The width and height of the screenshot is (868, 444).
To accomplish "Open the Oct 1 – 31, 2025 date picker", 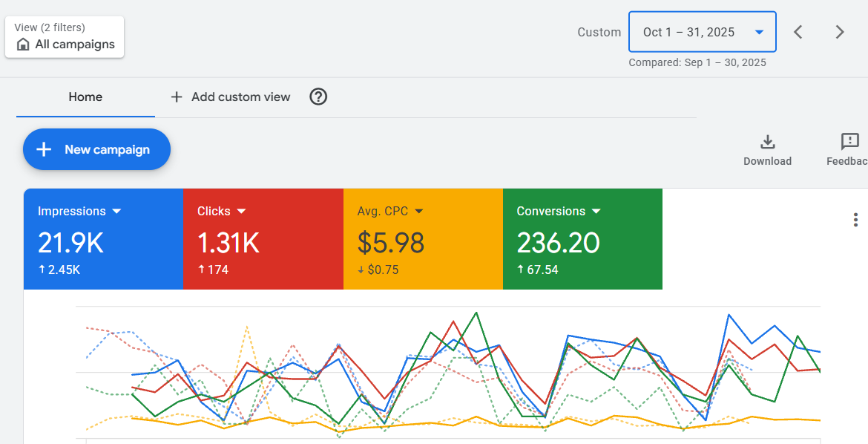I will [x=702, y=32].
